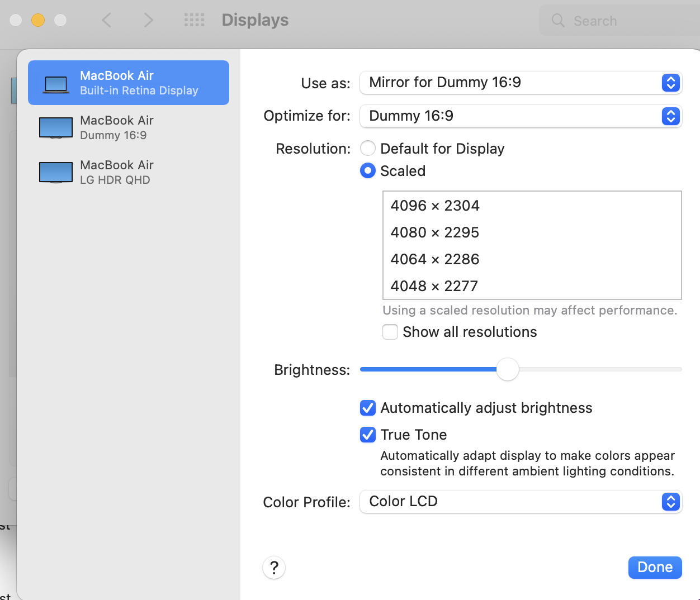
Task: Click the Done button
Action: click(655, 568)
